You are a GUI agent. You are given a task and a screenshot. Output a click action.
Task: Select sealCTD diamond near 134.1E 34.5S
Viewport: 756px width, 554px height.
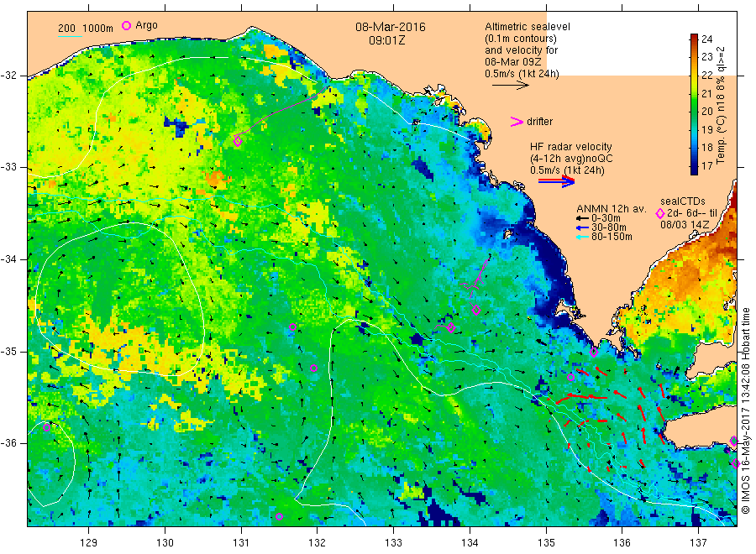click(476, 311)
